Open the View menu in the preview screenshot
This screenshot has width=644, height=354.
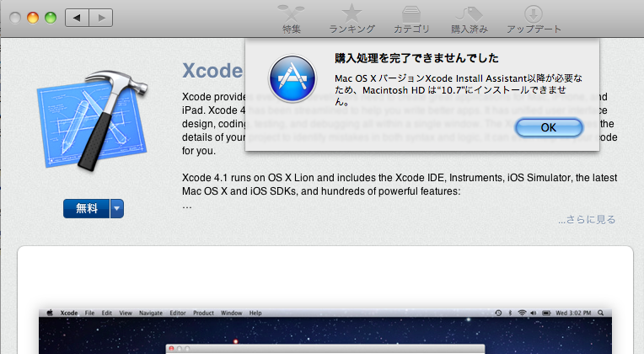tap(126, 313)
